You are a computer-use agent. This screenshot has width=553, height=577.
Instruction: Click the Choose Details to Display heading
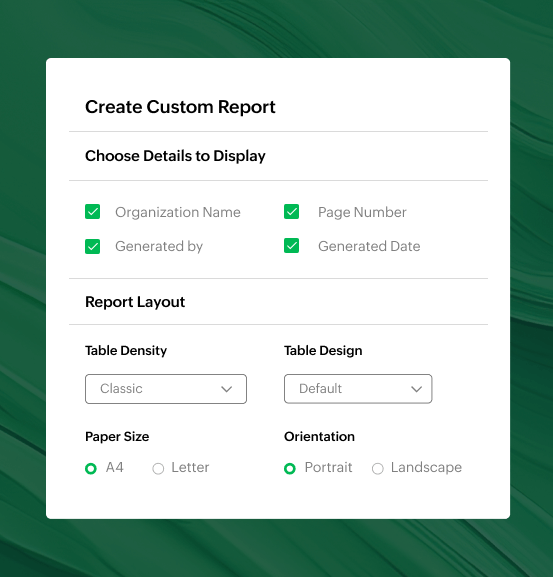point(175,156)
